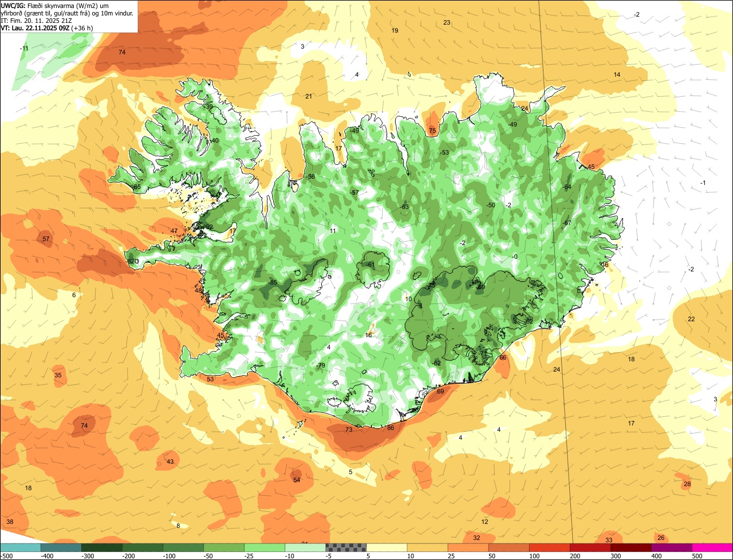Click the map value 66 off the southeast coast
733x560 pixels.
(x=503, y=357)
